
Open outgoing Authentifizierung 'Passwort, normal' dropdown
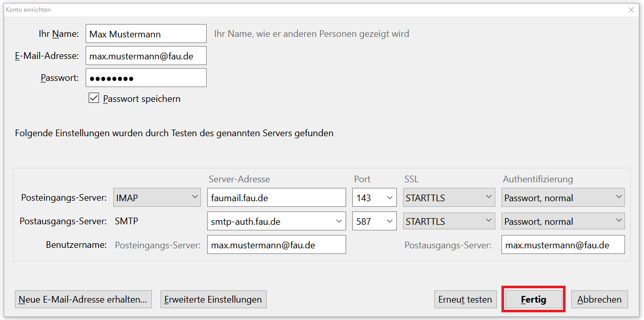tap(563, 221)
